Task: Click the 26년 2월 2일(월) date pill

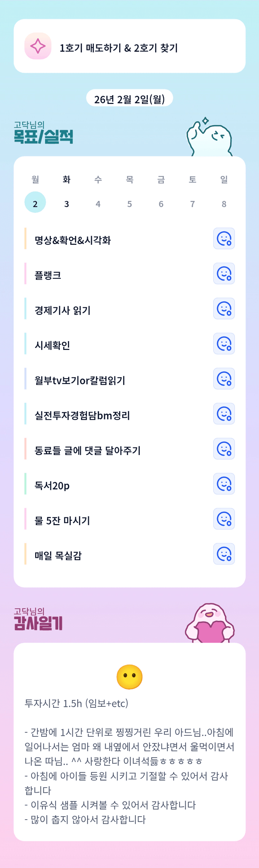Action: click(130, 99)
